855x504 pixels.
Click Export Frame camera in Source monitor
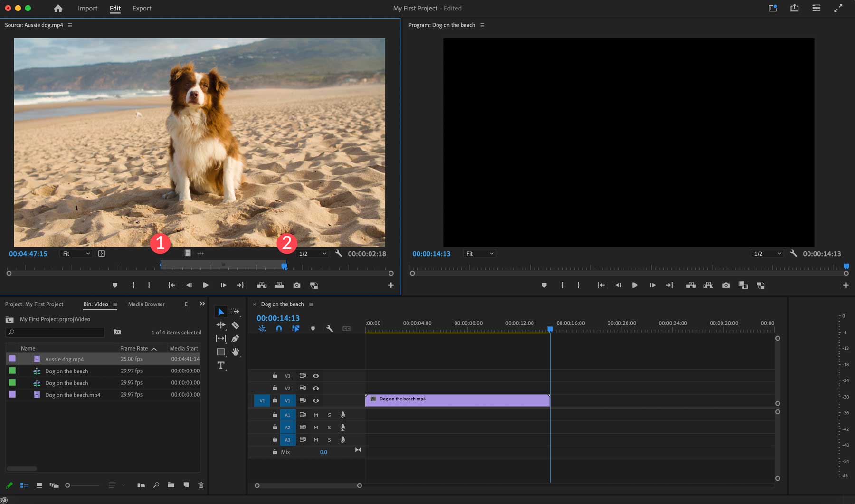[x=297, y=285]
